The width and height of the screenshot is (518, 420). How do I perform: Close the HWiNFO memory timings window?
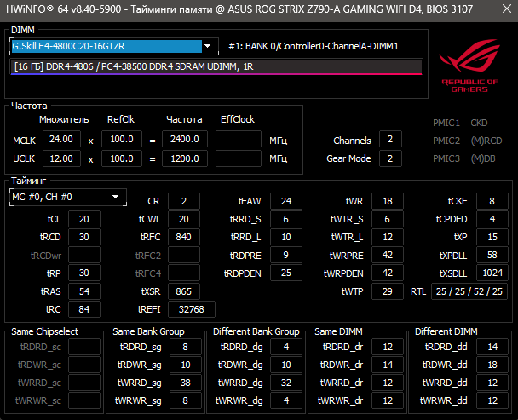[x=506, y=9]
